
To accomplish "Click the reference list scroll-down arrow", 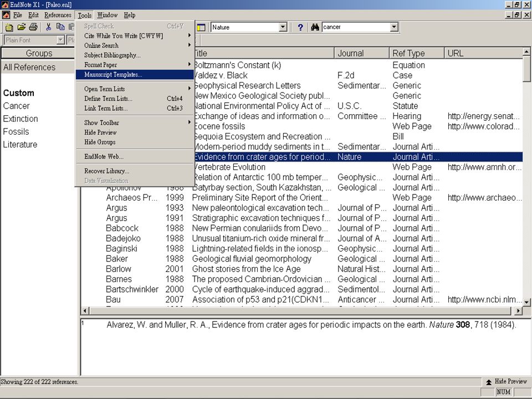I will click(526, 301).
